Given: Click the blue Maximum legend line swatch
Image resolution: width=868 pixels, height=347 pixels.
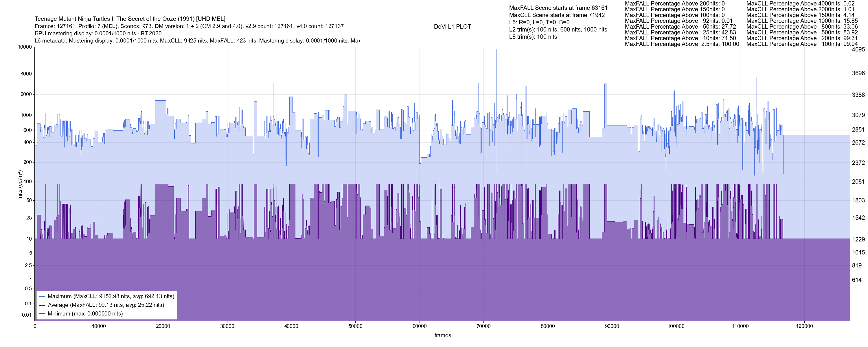Looking at the screenshot, I should (42, 296).
